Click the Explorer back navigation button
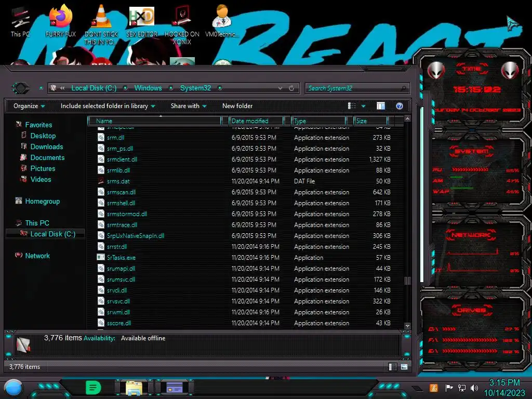 20,88
